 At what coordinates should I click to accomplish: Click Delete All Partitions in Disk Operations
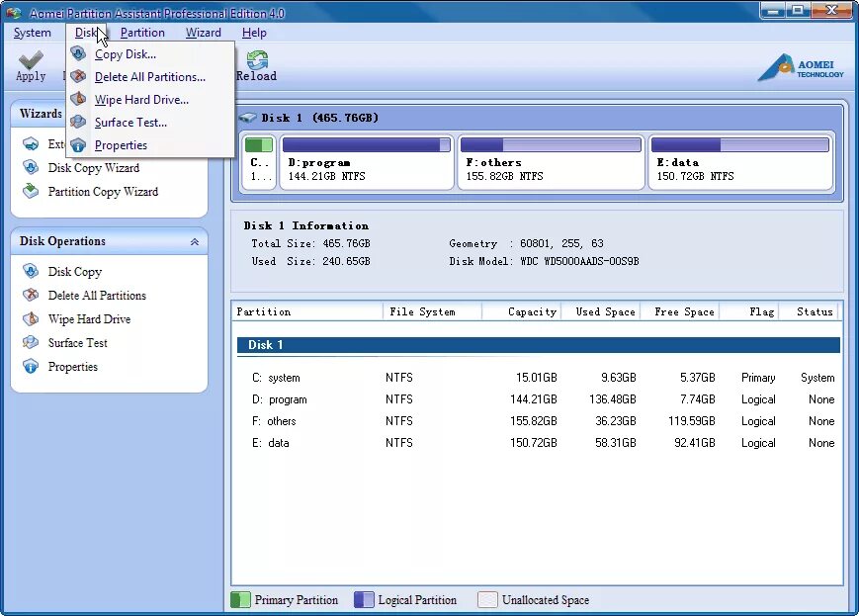(97, 295)
